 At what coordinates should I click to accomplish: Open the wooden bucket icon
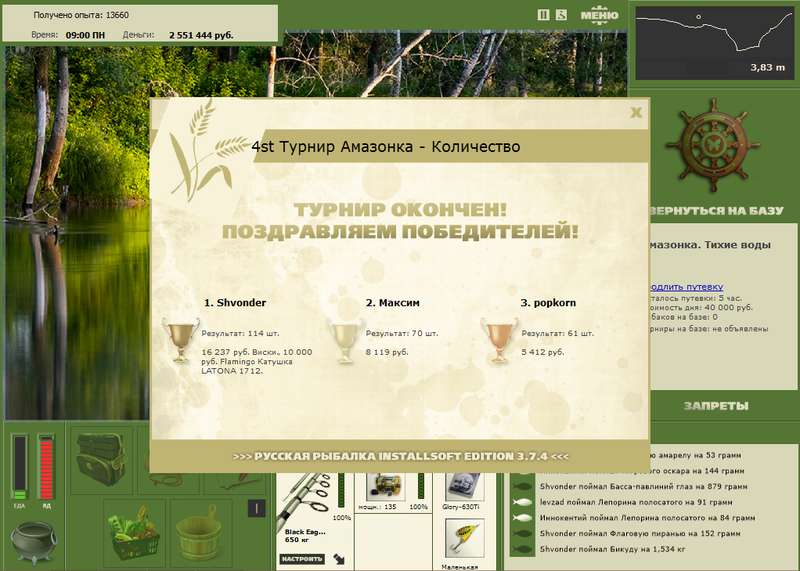198,533
